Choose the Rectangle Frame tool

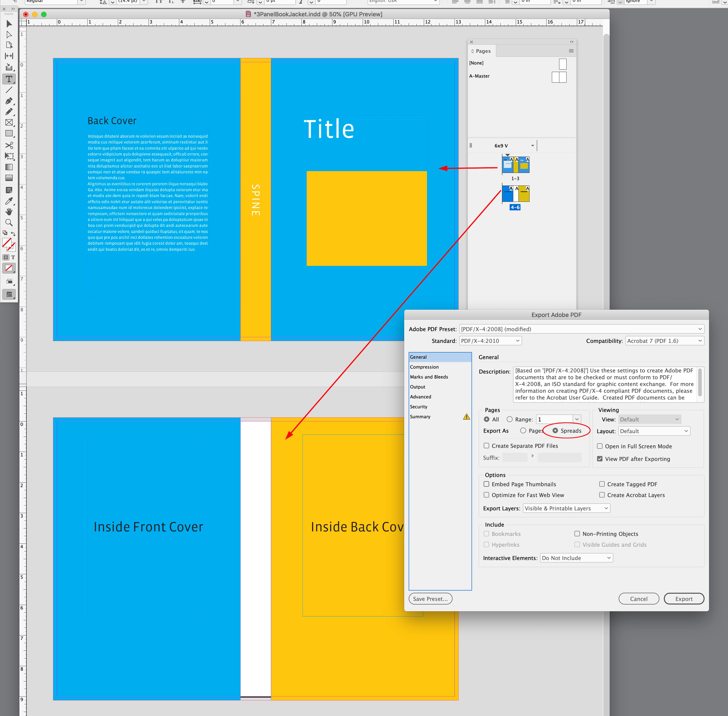tap(9, 123)
